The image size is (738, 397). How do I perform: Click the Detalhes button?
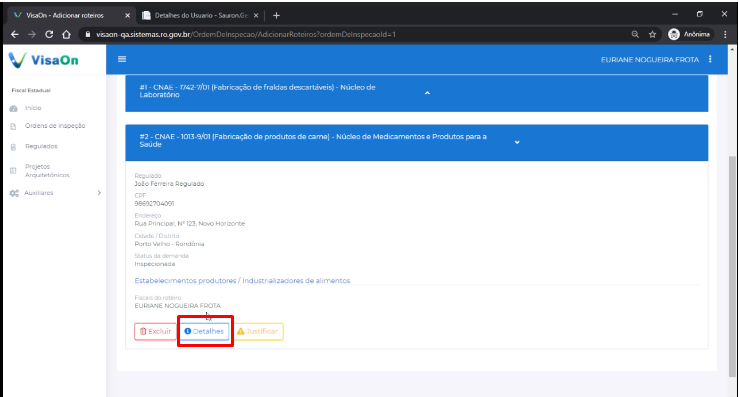point(204,332)
